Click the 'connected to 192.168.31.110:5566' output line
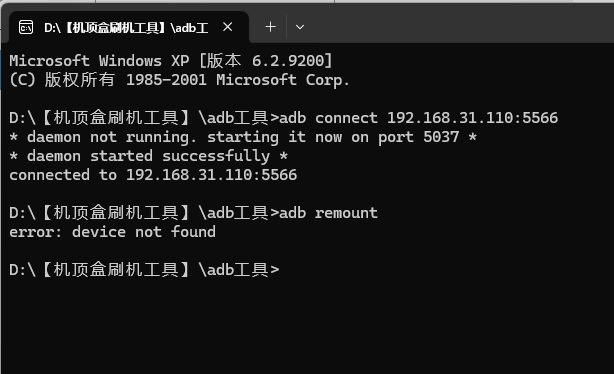Screen dimensions: 614x374 click(153, 175)
